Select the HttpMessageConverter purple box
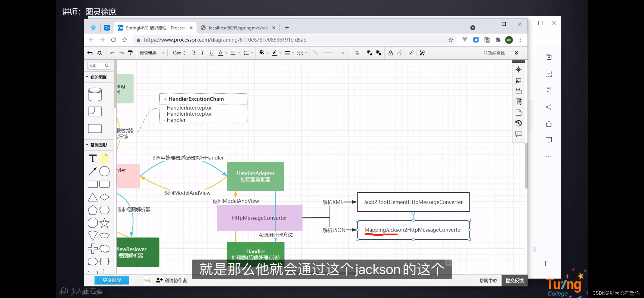 259,218
